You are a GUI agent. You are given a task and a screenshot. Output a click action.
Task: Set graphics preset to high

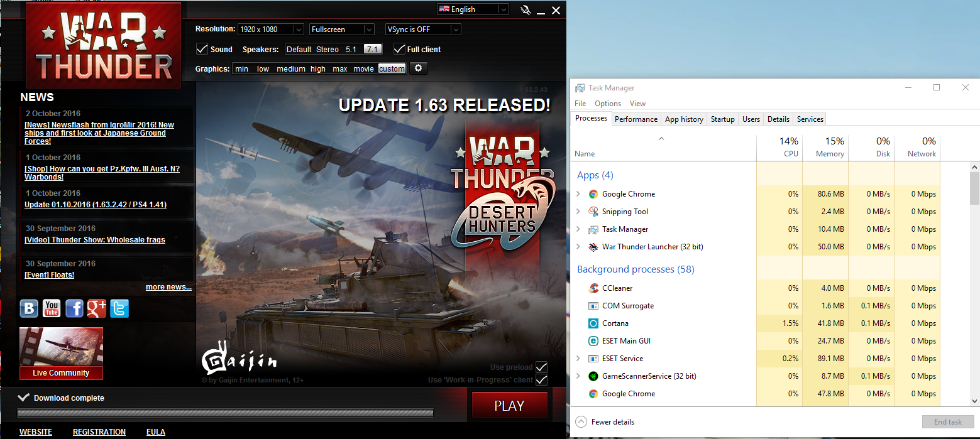[x=318, y=69]
